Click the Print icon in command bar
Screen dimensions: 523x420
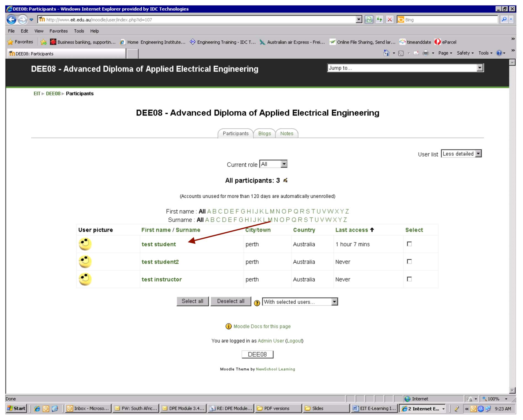[426, 53]
